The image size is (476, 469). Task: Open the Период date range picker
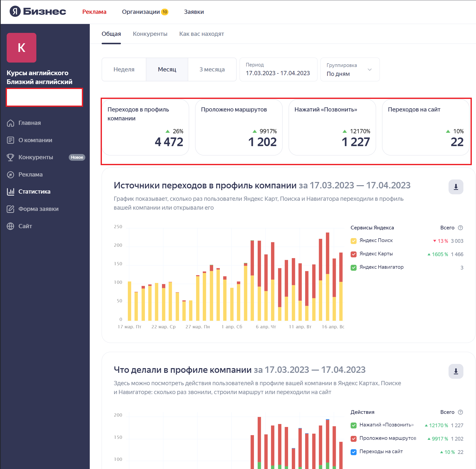278,70
